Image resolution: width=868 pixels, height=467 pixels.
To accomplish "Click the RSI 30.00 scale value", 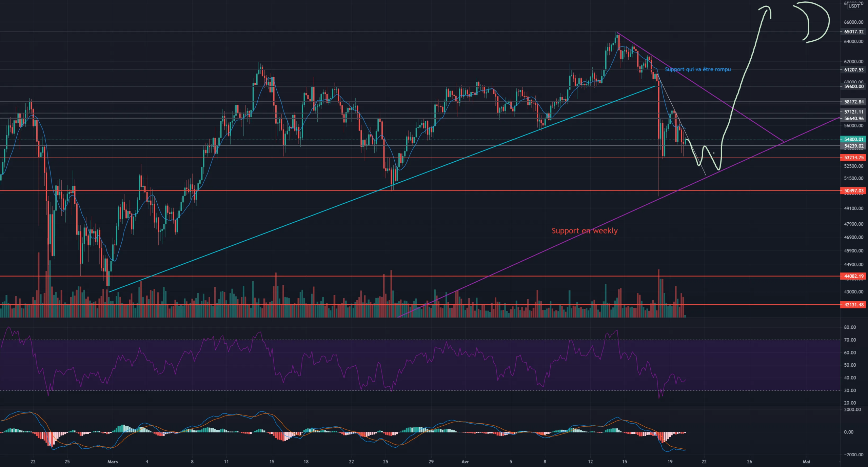I will pyautogui.click(x=850, y=390).
